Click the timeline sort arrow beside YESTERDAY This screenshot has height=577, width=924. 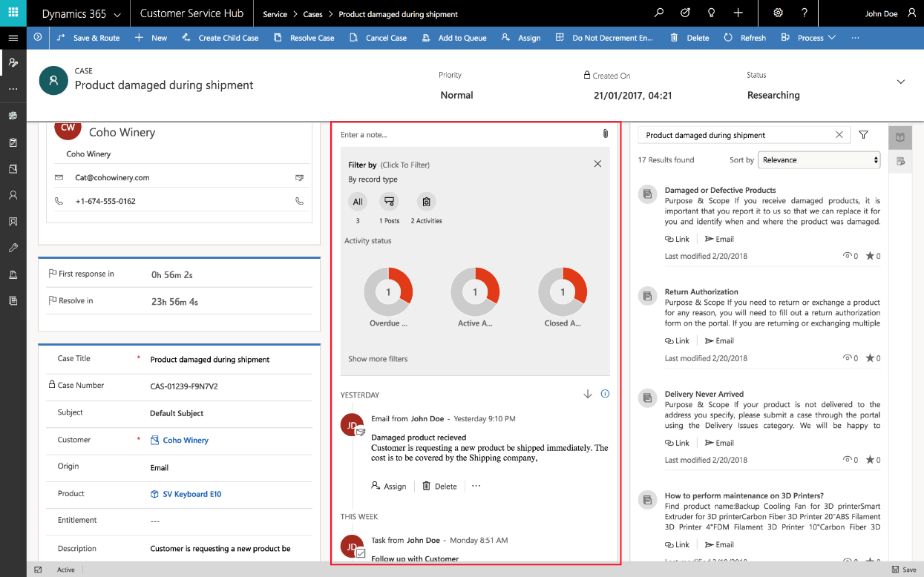click(x=588, y=394)
